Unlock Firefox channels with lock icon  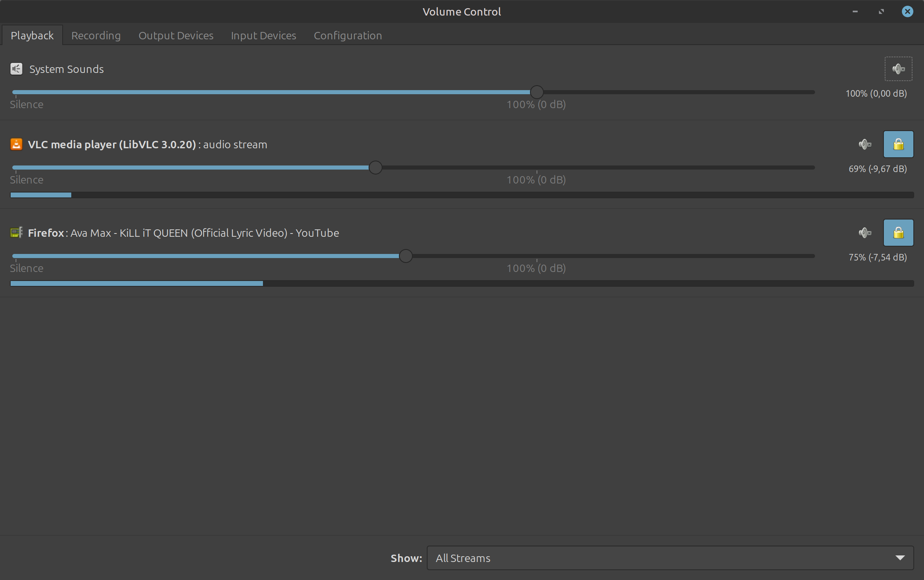coord(898,233)
